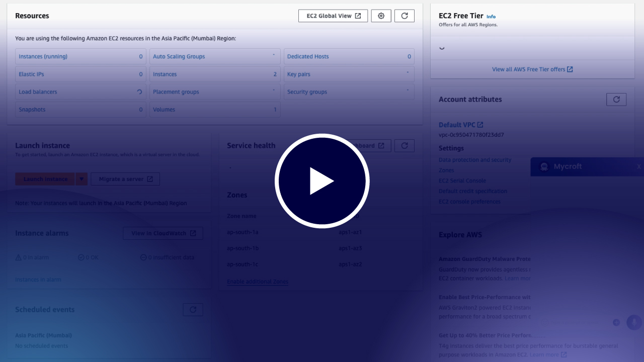Select zone ID aps1-az3
The width and height of the screenshot is (644, 362).
pos(350,248)
